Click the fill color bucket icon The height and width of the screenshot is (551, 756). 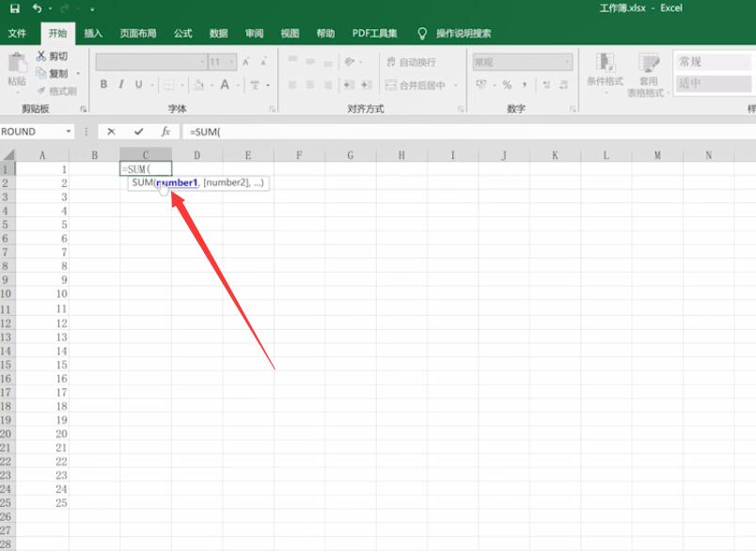coord(198,85)
